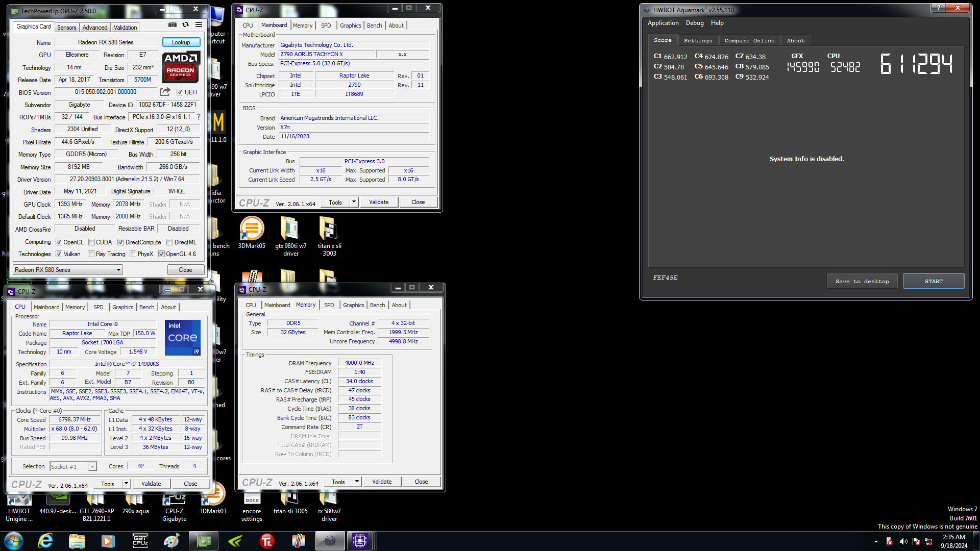Switch to the Aquamark taskbar button
The image size is (980, 551).
[x=330, y=541]
